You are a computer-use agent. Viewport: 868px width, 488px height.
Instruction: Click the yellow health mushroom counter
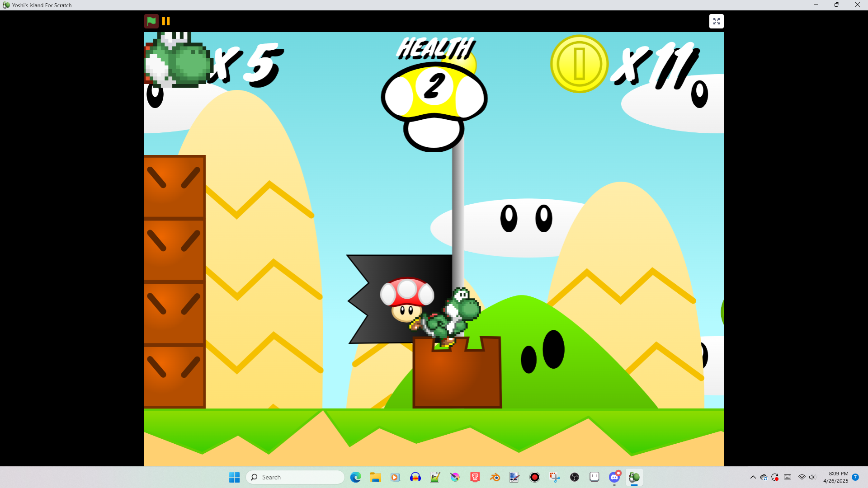click(434, 106)
